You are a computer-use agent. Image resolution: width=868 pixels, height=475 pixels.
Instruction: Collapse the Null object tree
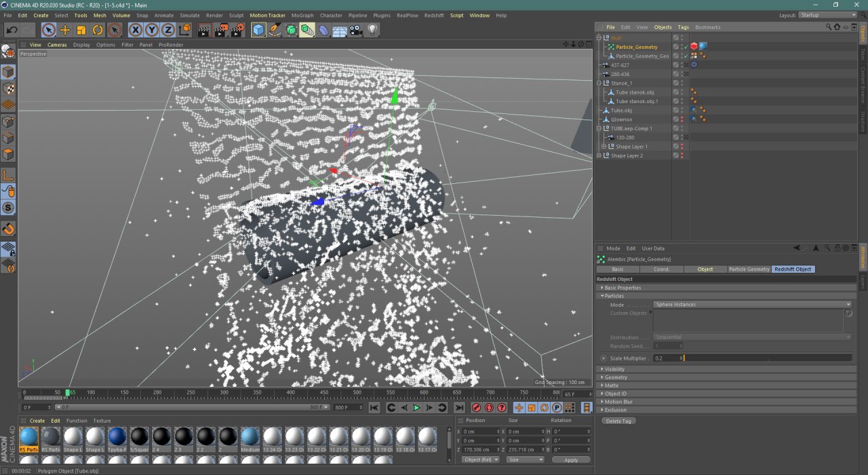click(x=599, y=37)
